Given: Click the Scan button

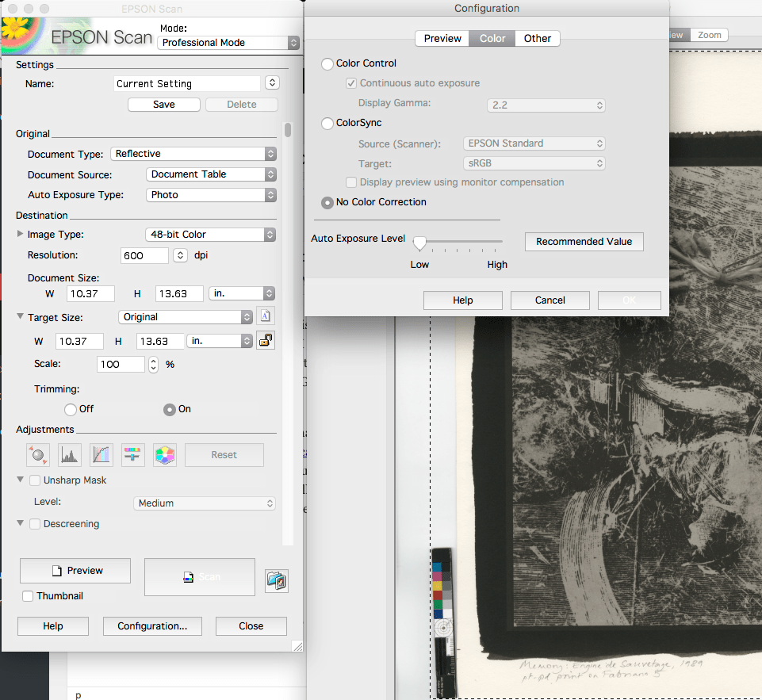Looking at the screenshot, I should point(200,576).
